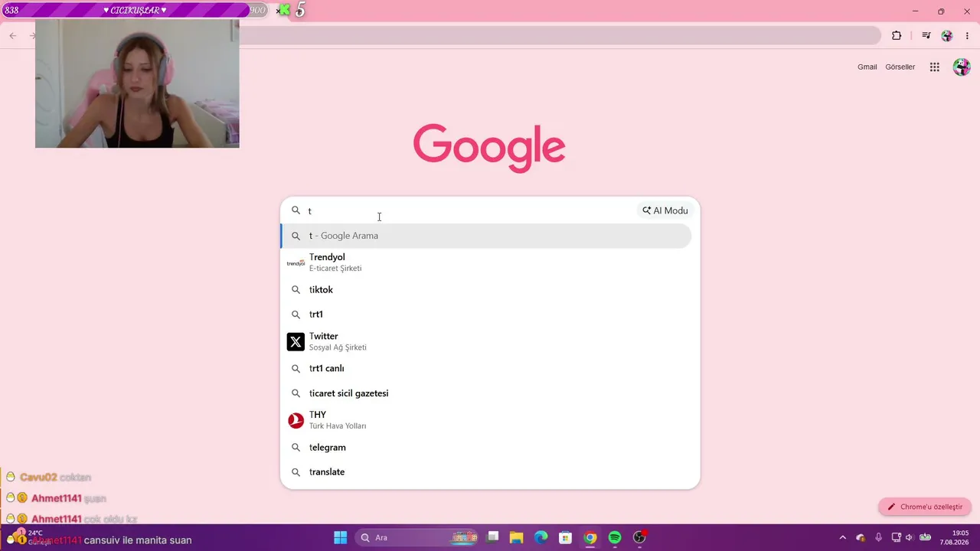Open the Google account avatar on the page
The height and width of the screenshot is (551, 980).
962,67
